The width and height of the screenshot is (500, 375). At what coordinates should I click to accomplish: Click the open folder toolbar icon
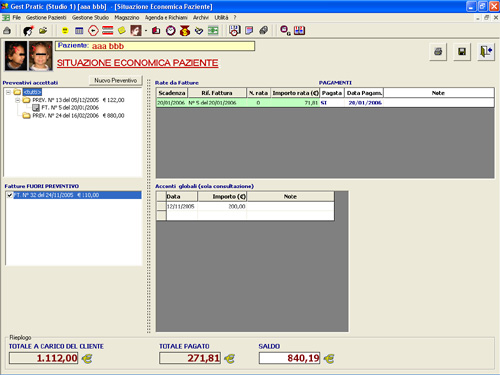click(x=43, y=31)
